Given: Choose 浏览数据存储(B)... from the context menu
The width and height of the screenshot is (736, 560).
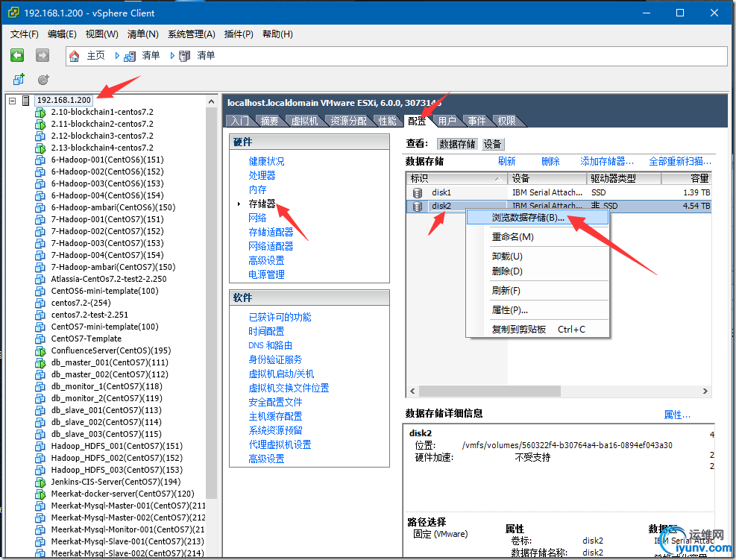Looking at the screenshot, I should tap(537, 218).
